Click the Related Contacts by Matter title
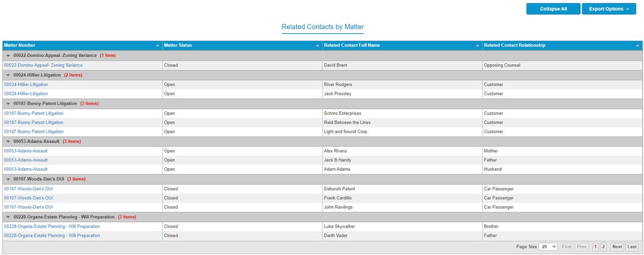The height and width of the screenshot is (255, 644). (x=322, y=26)
